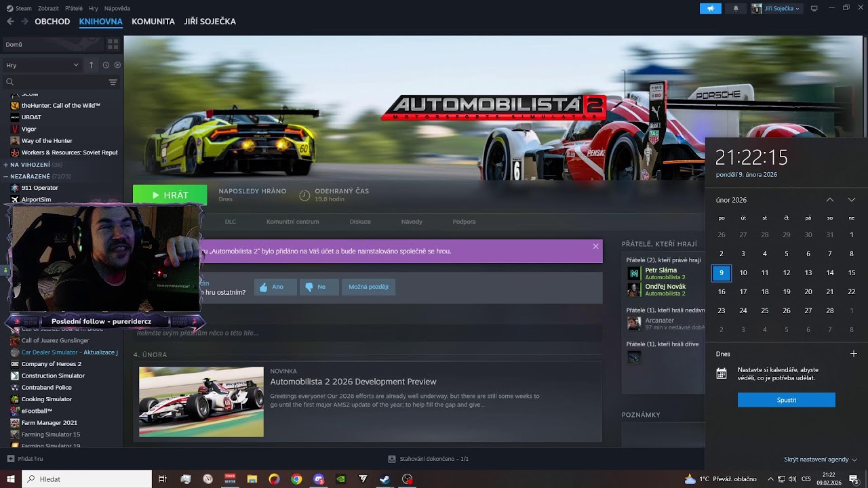868x488 pixels.
Task: Open the Zobrazit menu
Action: 49,8
